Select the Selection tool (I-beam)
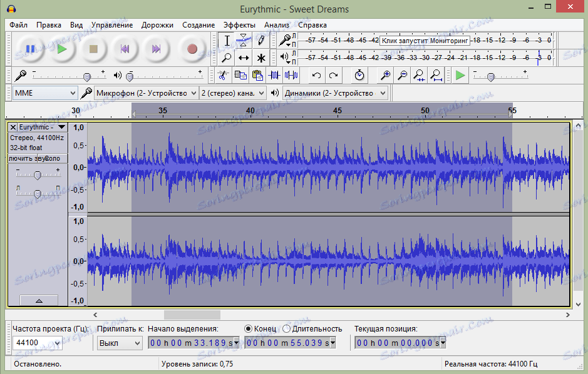588x374 pixels. 227,39
